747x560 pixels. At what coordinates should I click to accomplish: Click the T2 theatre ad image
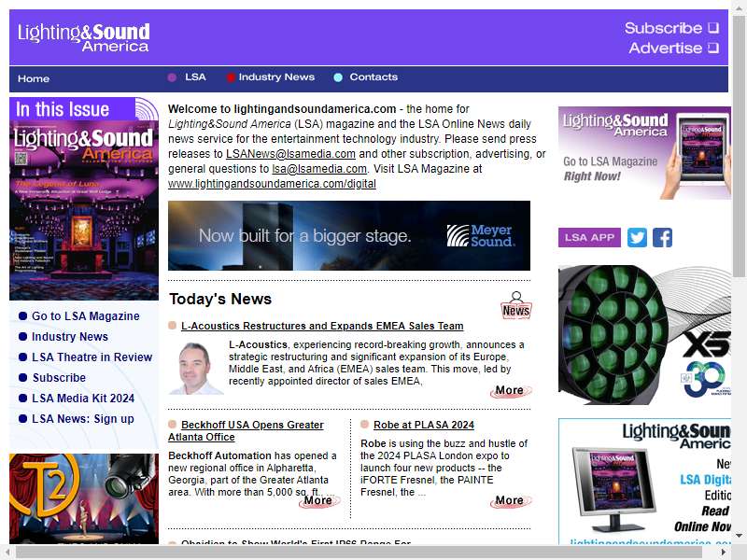coord(84,498)
